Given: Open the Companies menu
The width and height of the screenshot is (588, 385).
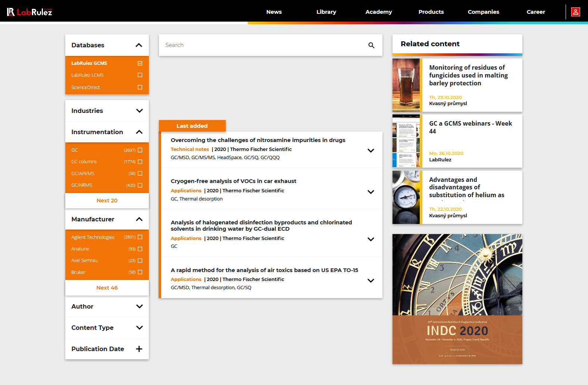Looking at the screenshot, I should pyautogui.click(x=484, y=12).
